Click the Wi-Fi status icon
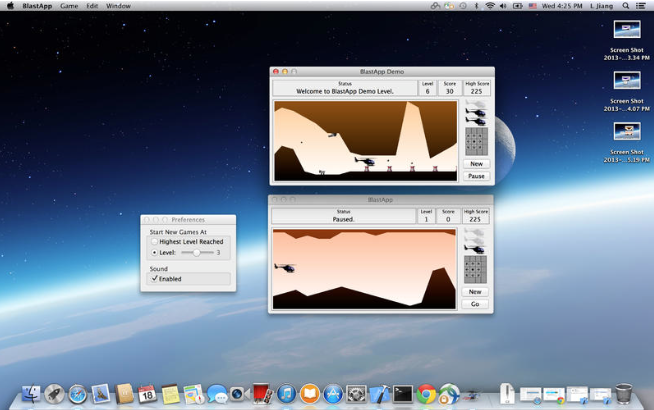The image size is (654, 410). click(x=490, y=6)
